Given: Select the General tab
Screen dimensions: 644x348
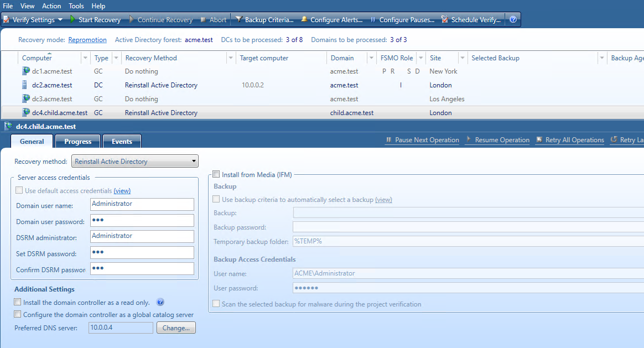Looking at the screenshot, I should pos(32,141).
